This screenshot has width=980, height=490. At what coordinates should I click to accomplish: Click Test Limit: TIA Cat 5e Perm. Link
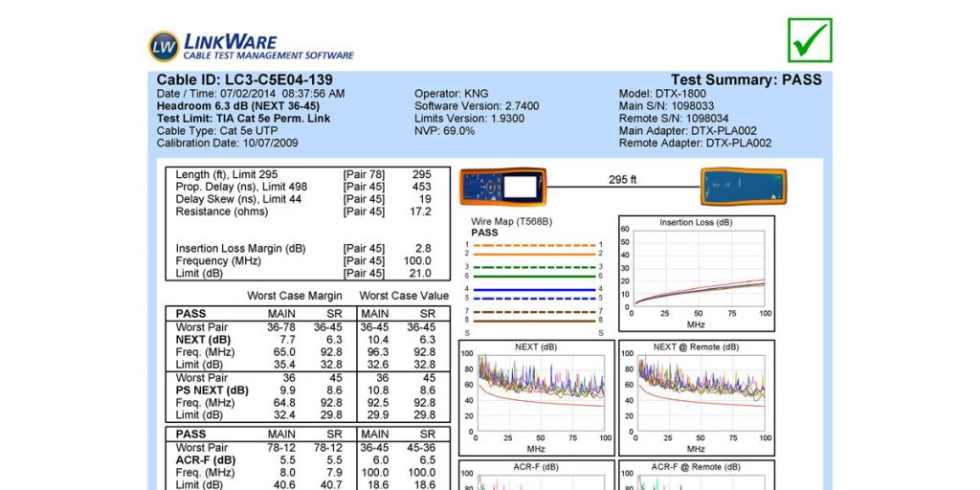tap(243, 119)
